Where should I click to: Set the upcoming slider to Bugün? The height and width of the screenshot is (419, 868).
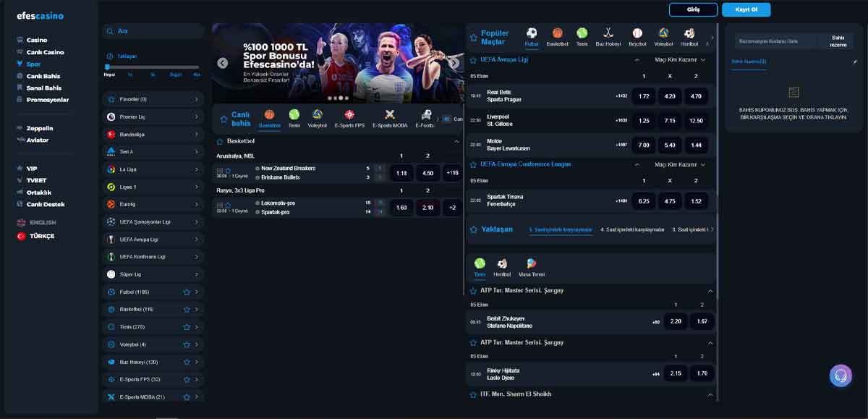[176, 75]
